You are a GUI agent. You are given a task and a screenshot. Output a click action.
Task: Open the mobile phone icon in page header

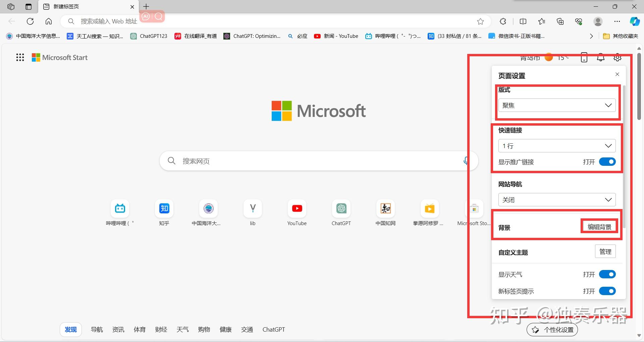(x=584, y=58)
